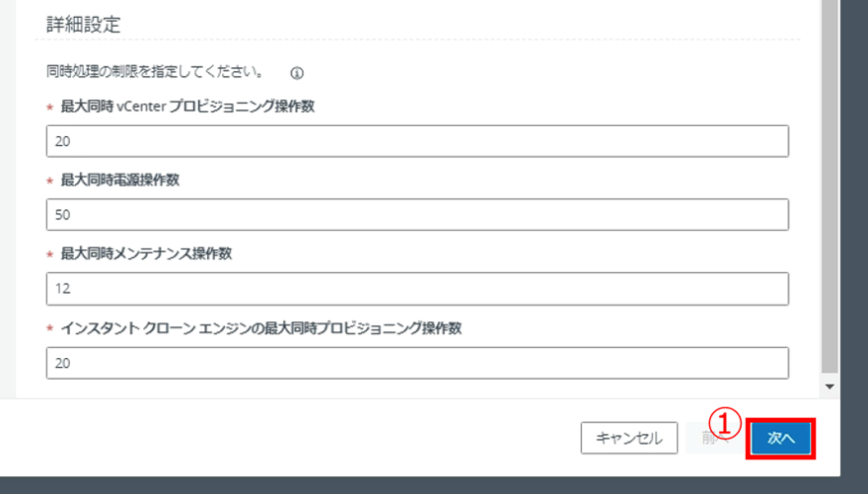
Task: Click into the 最大同時メンテナンス操作数 field
Action: click(x=417, y=289)
